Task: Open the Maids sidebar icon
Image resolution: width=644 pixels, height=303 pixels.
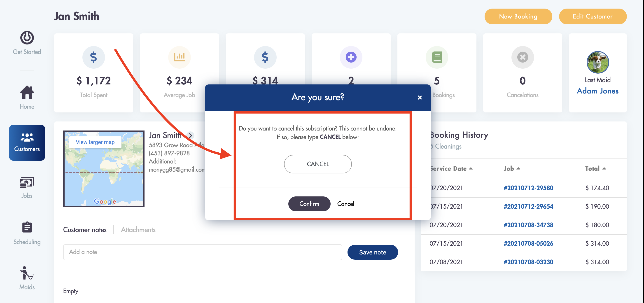Action: tap(27, 273)
